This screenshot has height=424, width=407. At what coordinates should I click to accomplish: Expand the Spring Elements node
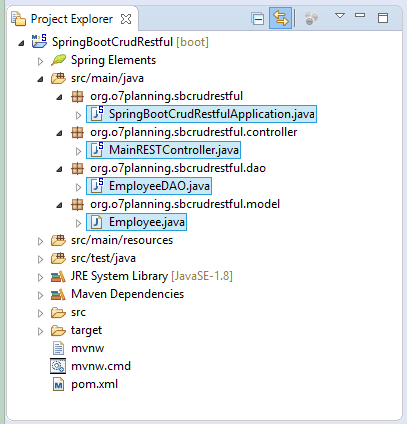point(40,61)
